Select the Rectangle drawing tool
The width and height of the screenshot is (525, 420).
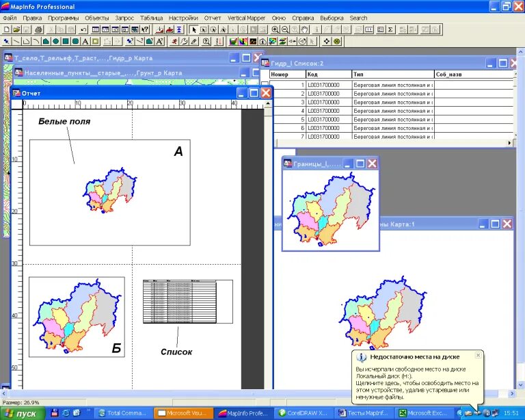coord(66,42)
